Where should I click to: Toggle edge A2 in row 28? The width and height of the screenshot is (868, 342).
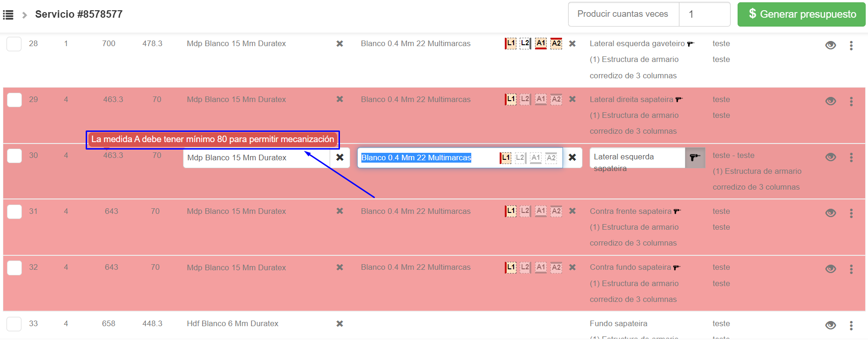click(x=556, y=43)
